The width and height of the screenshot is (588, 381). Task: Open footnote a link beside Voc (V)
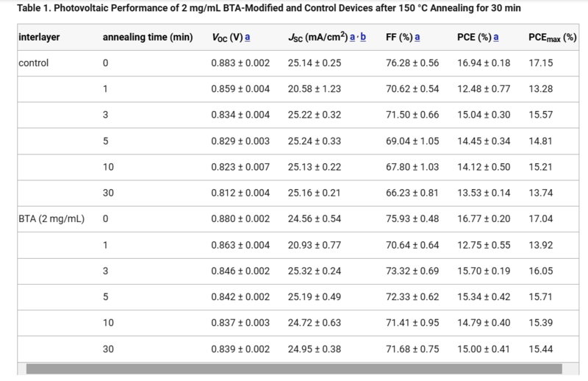click(x=248, y=38)
